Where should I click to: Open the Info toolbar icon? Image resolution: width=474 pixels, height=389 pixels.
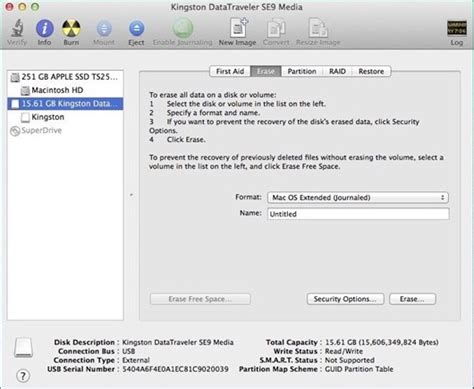pyautogui.click(x=45, y=28)
